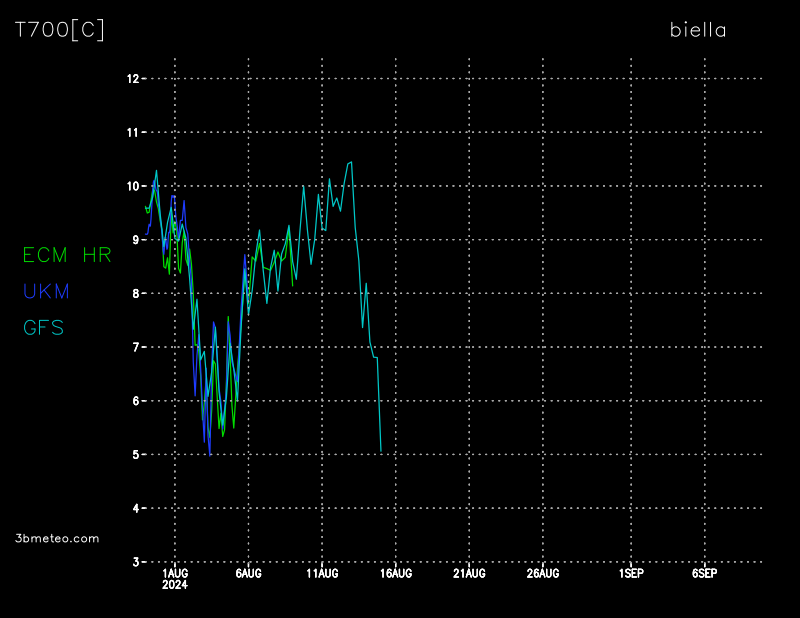This screenshot has height=618, width=800.
Task: Open the 3bmeteo.com watermark link
Action: click(x=58, y=538)
